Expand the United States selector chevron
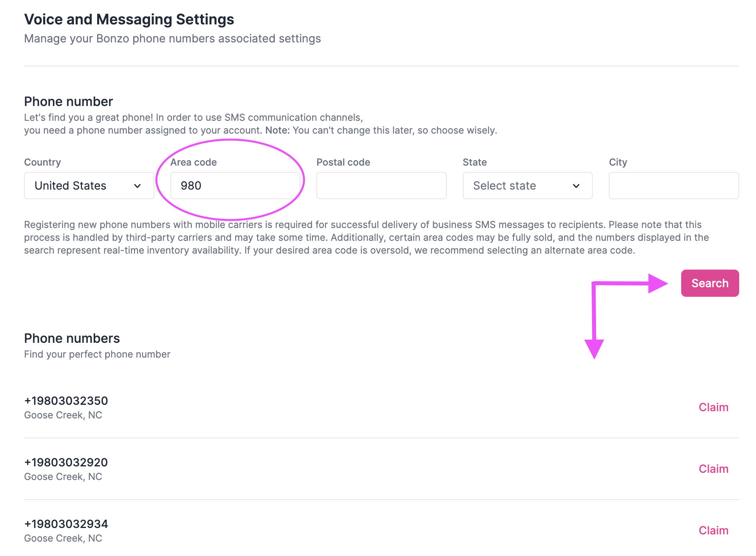 point(138,186)
